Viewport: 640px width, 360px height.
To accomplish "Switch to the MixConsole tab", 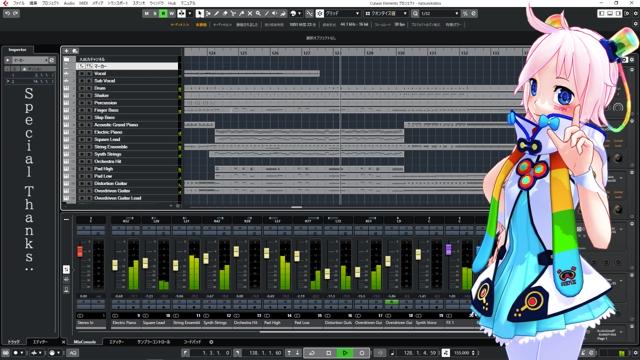I will 85,342.
